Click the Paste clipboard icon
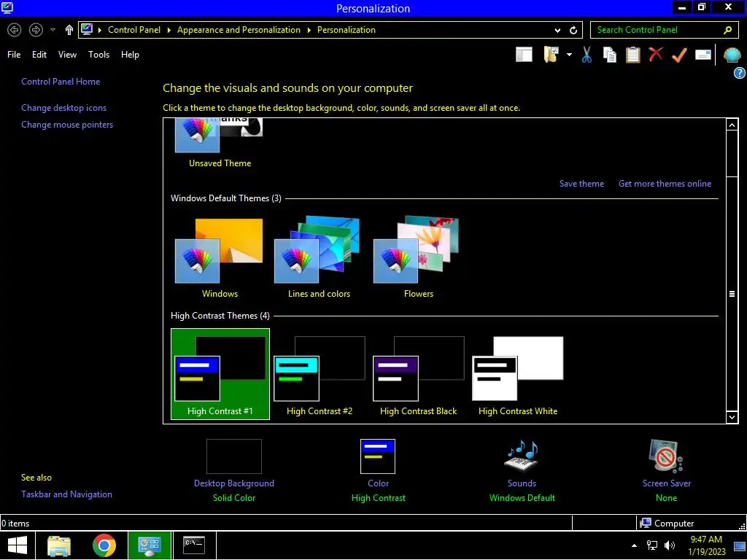The image size is (747, 560). (x=632, y=55)
